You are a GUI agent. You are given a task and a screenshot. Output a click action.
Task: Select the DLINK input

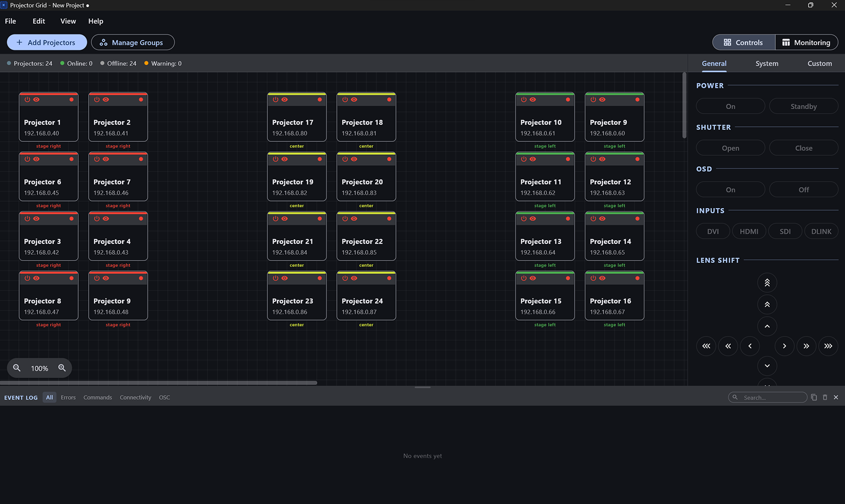[821, 231]
